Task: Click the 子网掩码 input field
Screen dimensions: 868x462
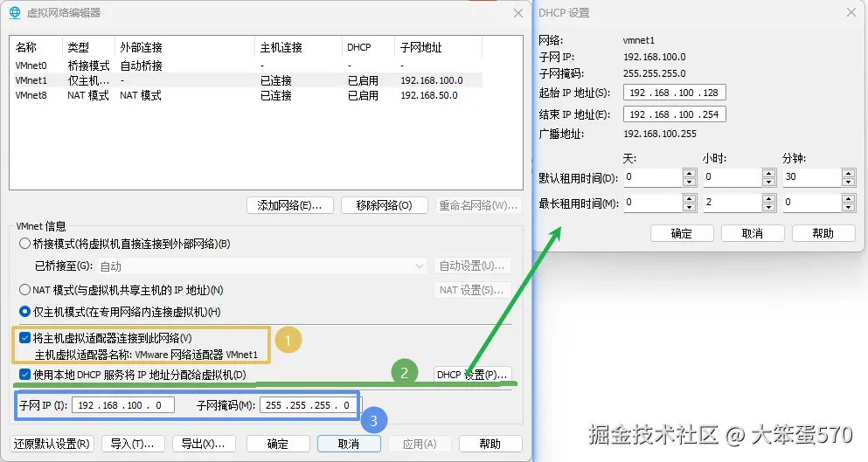Action: [309, 405]
